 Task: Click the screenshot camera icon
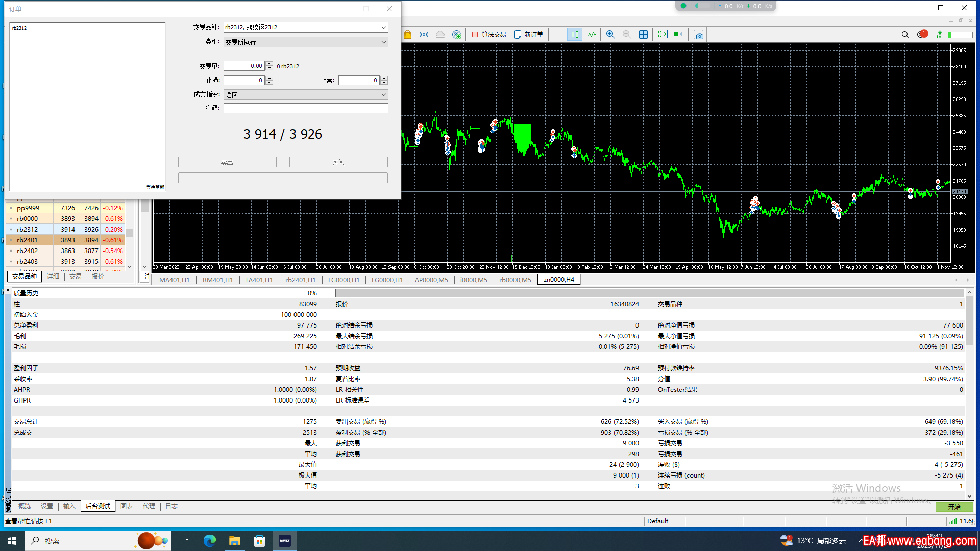tap(699, 35)
